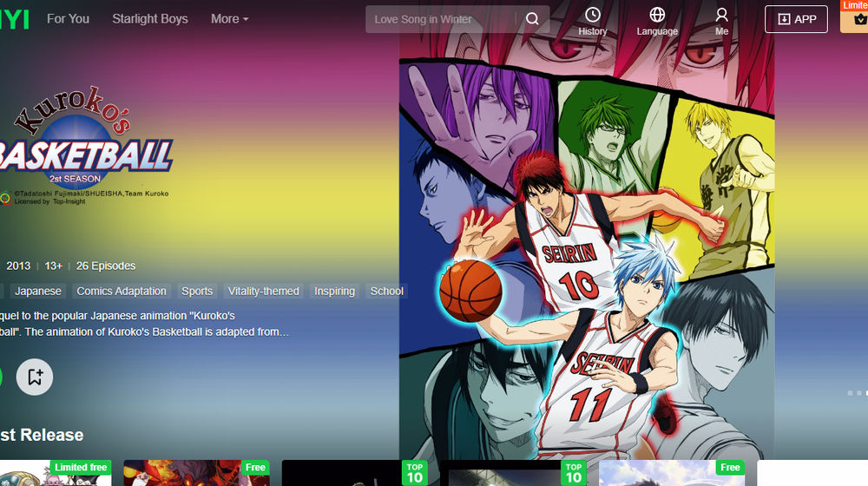Open the For You tab
Viewport: 868px width, 486px height.
pyautogui.click(x=68, y=19)
